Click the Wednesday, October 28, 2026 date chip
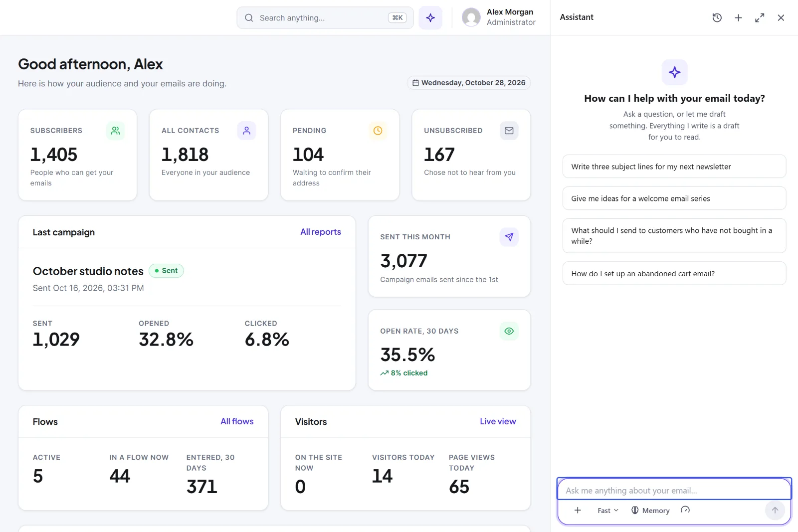This screenshot has width=798, height=532. click(469, 83)
